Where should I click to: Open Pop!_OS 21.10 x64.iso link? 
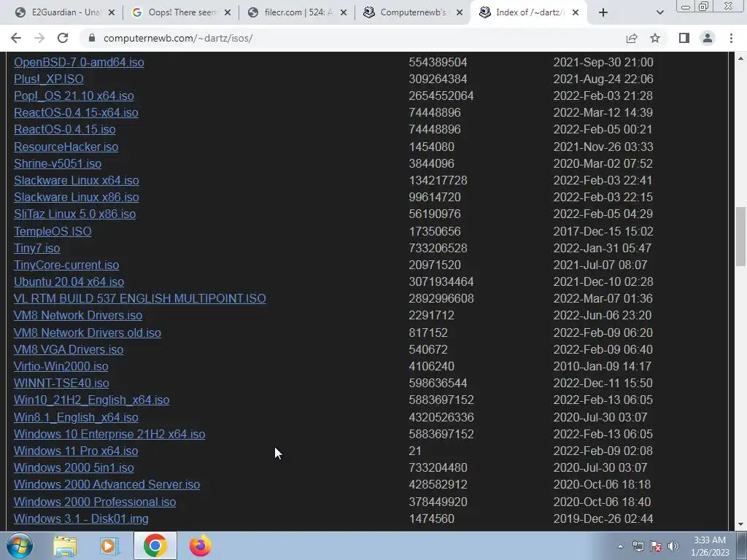(x=74, y=96)
